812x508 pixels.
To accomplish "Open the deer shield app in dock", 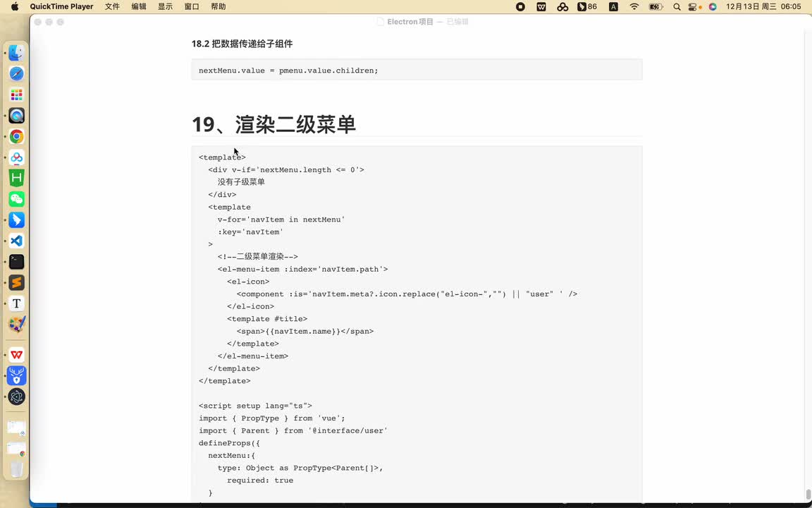I will pos(17,376).
